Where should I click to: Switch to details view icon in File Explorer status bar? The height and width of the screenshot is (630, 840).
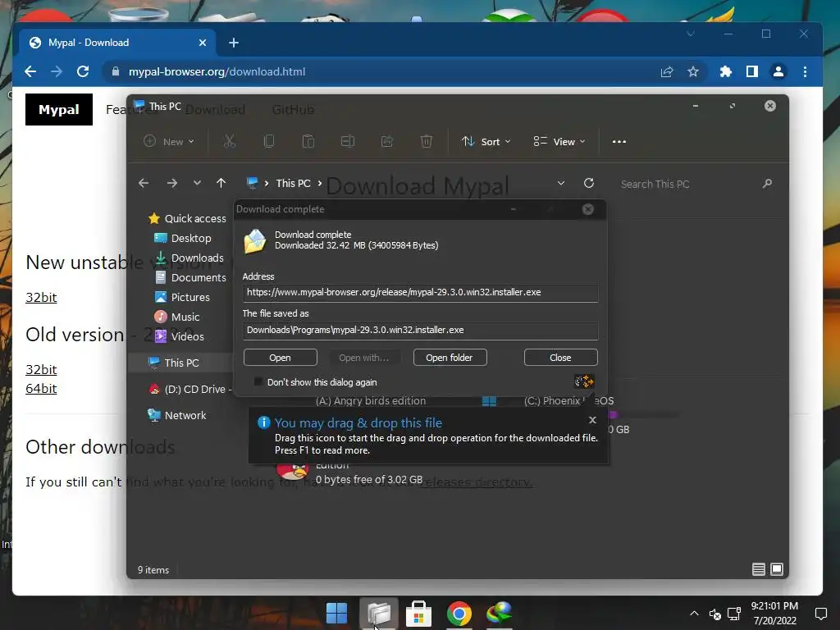pos(759,569)
